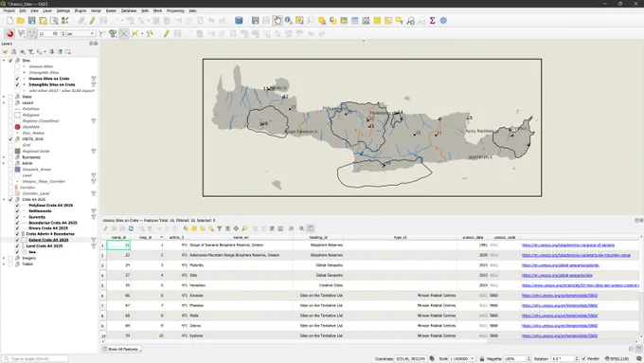The image size is (644, 363).
Task: Open the Vector menu
Action: pos(96,10)
